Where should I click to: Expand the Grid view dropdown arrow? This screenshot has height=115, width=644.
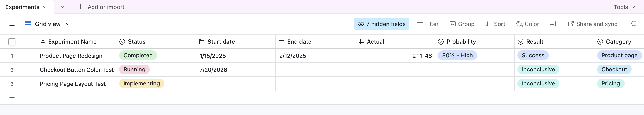[x=67, y=24]
